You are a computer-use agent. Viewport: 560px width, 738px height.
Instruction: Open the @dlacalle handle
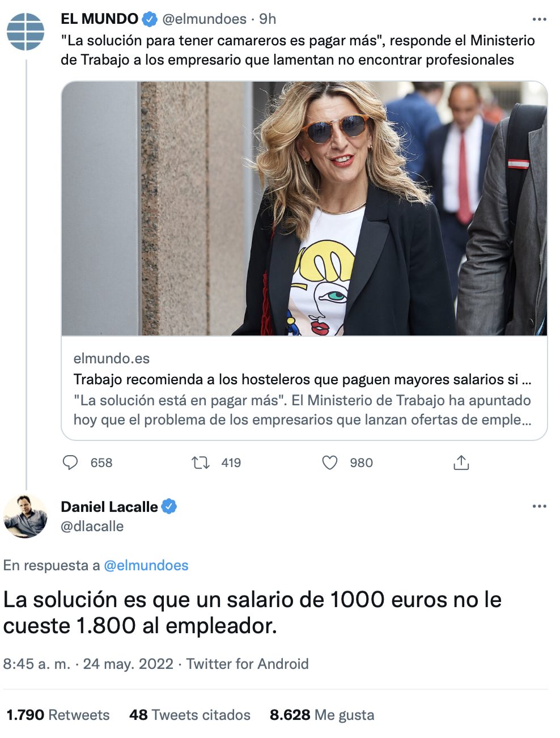click(92, 526)
